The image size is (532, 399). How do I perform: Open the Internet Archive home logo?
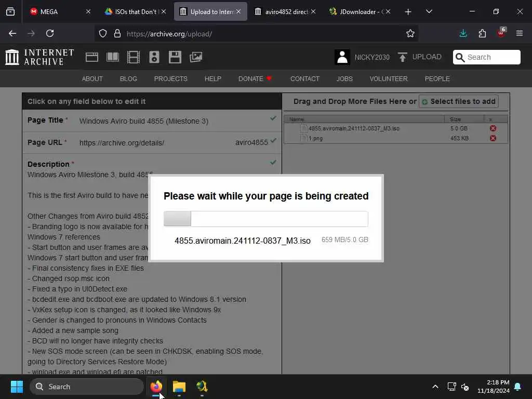(x=39, y=57)
